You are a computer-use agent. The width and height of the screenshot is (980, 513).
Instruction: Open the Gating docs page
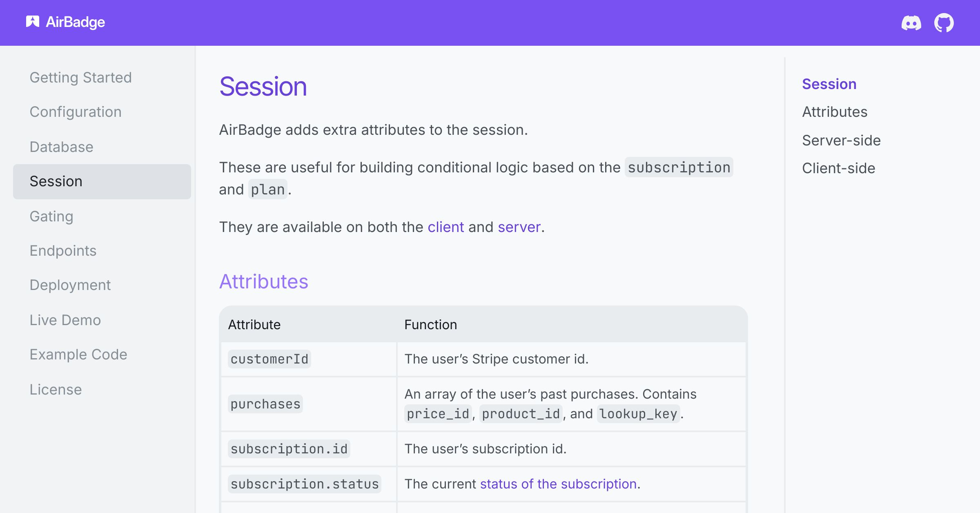[51, 216]
